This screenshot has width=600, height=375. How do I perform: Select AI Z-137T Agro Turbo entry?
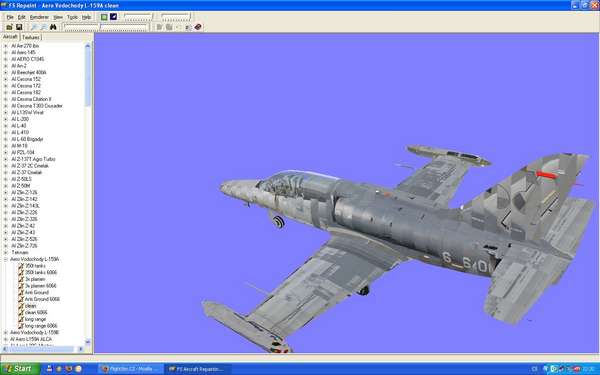(x=33, y=159)
